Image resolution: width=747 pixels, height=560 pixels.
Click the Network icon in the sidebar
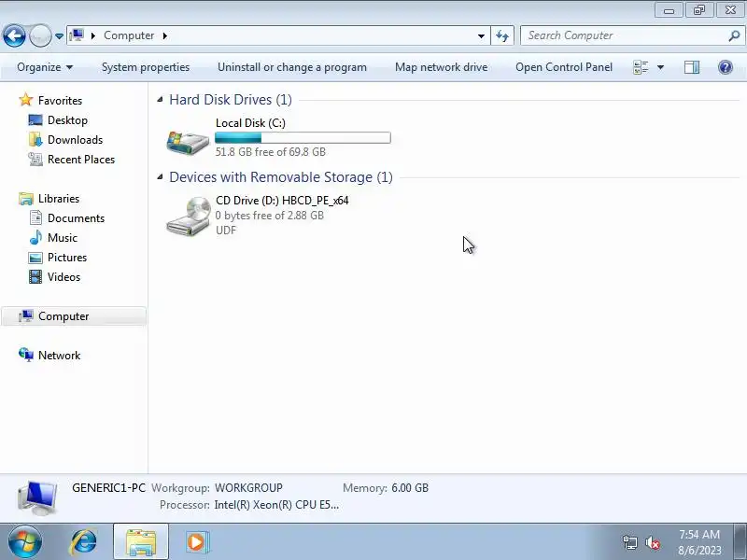pyautogui.click(x=26, y=355)
